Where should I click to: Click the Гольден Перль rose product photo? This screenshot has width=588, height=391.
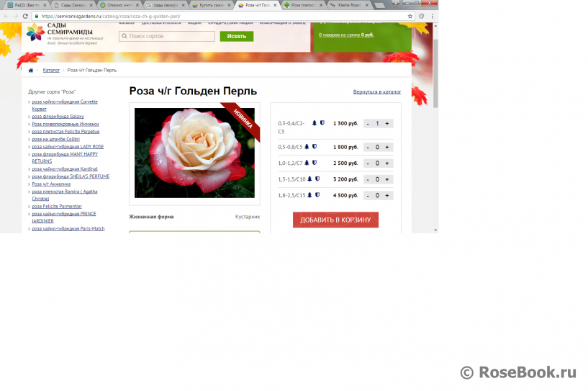(194, 153)
